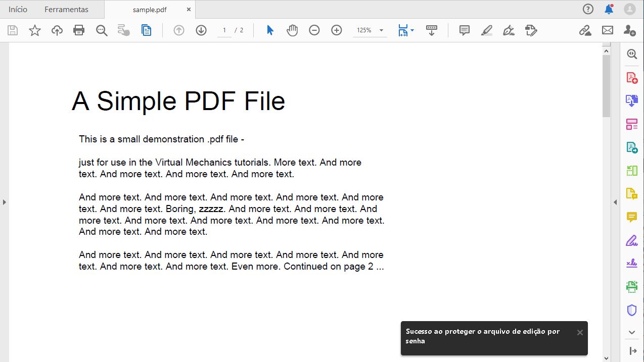Activate the selection arrow tool
Image resolution: width=644 pixels, height=362 pixels.
(x=270, y=30)
